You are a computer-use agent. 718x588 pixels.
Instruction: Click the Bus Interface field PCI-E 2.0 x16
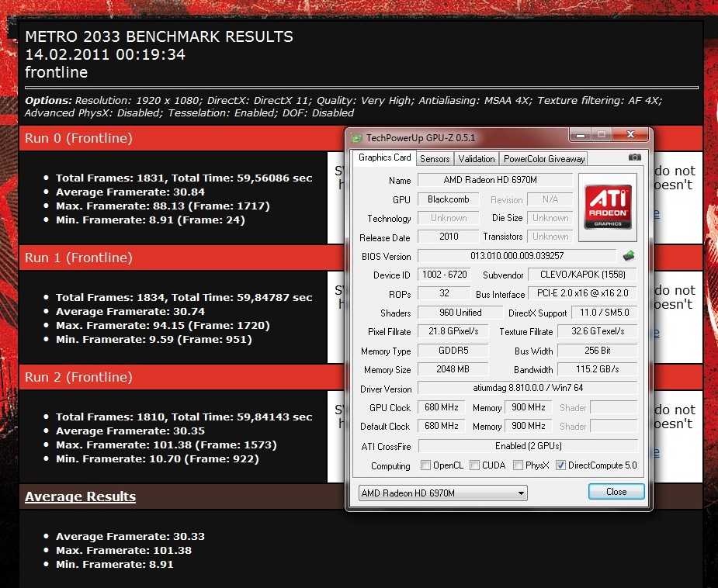coord(582,293)
